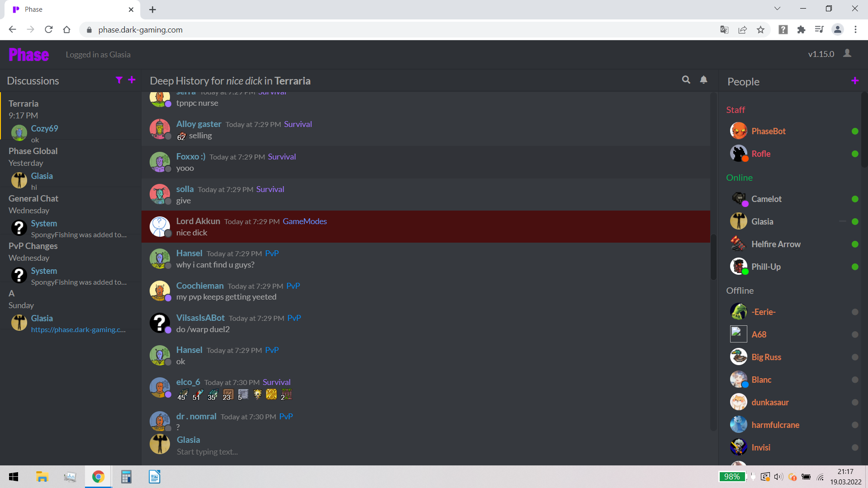Viewport: 868px width, 488px height.
Task: Select the highlighted 'nice dick' message row
Action: (426, 227)
